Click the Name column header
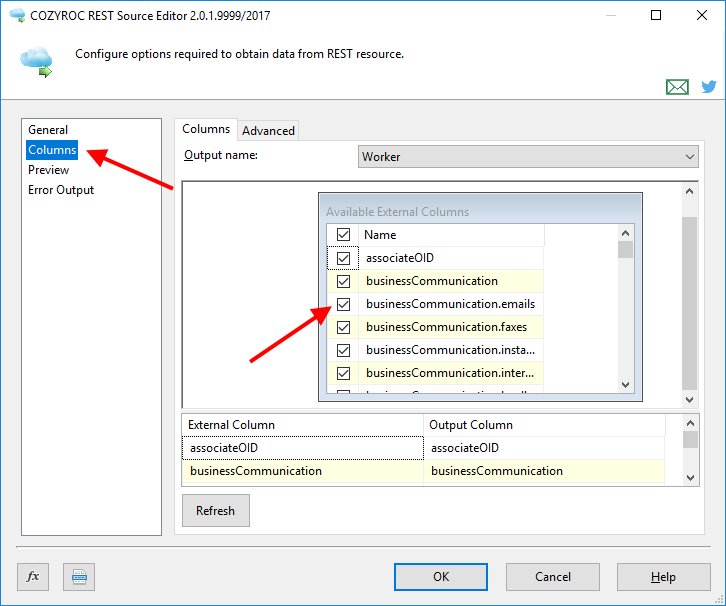The width and height of the screenshot is (726, 606). (451, 235)
